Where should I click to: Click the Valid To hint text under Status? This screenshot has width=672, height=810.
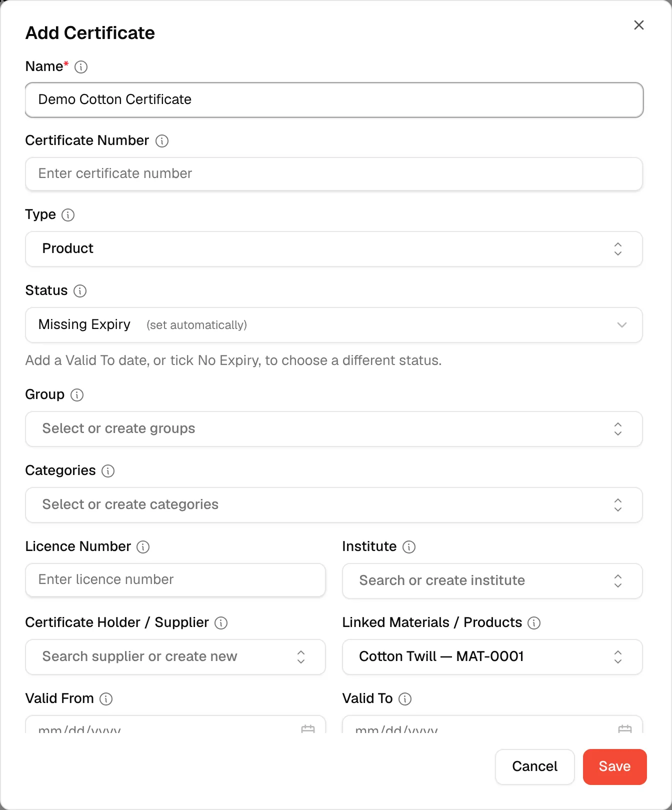233,360
